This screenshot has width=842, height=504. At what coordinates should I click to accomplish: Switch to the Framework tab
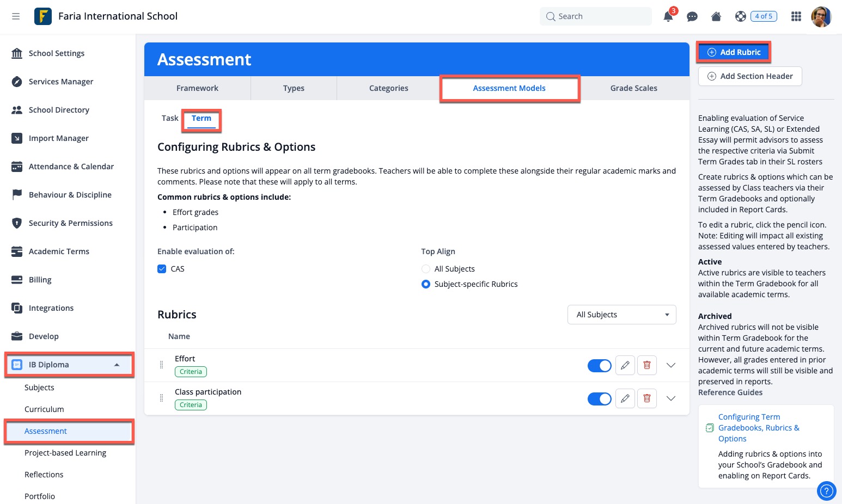[x=197, y=88]
